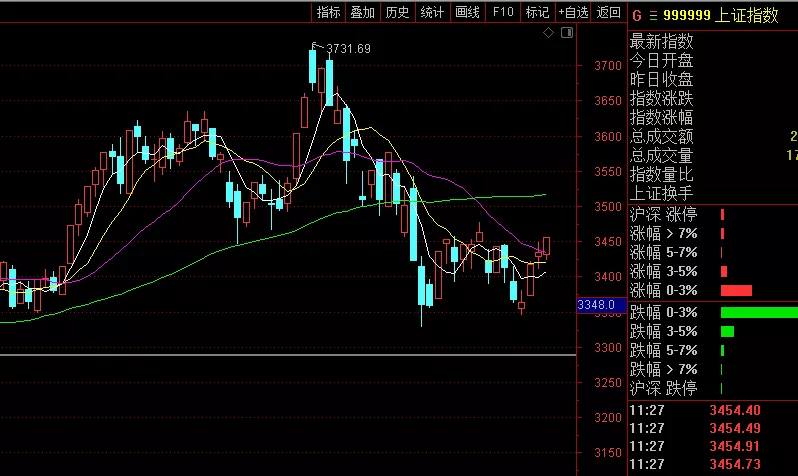This screenshot has height=476, width=798.
Task: Click the 标记 mark button
Action: [537, 12]
